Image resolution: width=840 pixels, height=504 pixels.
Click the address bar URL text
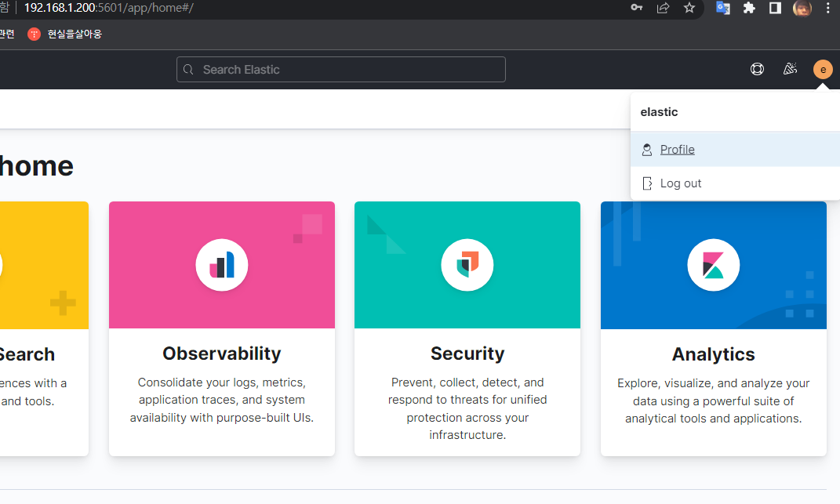coord(109,8)
